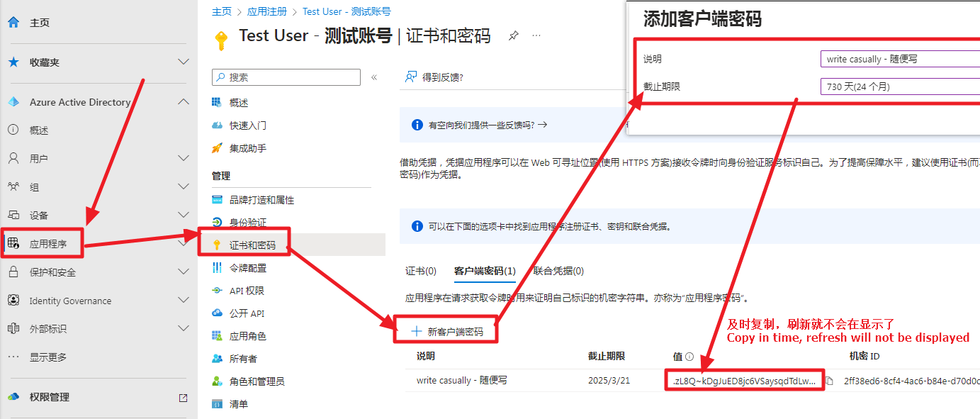Go to 主页 home icon

tap(13, 23)
